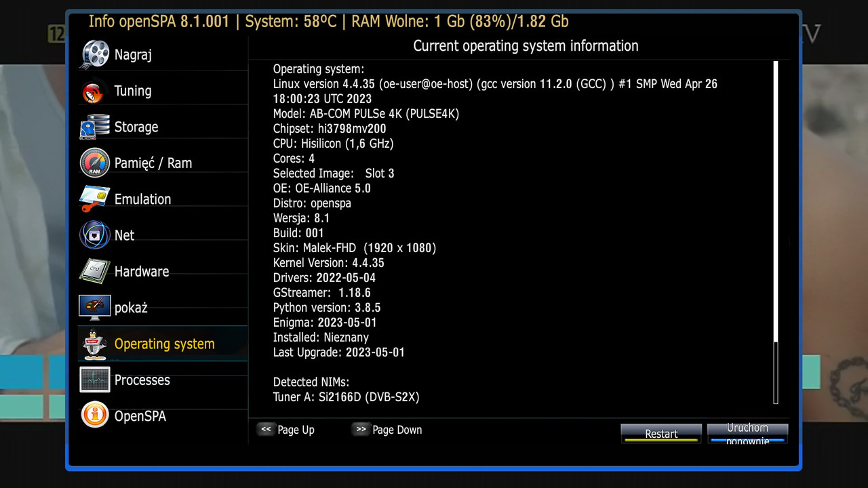This screenshot has width=868, height=488.
Task: Click the Operating system: label in the panel
Action: click(319, 69)
